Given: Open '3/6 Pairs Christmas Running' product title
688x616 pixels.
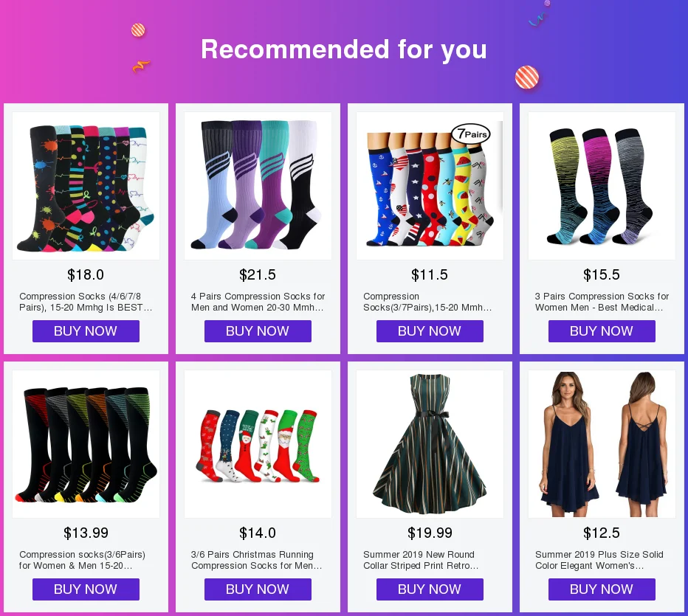Looking at the screenshot, I should [x=257, y=560].
